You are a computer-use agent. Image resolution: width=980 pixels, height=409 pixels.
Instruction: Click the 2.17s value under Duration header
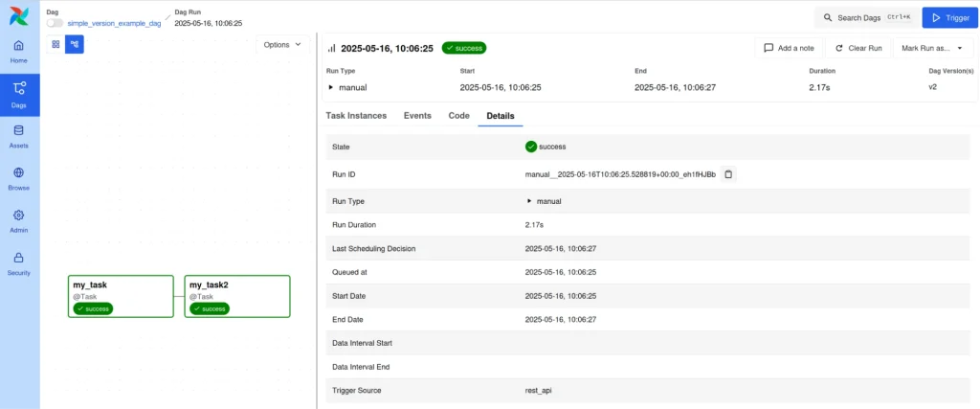tap(819, 87)
